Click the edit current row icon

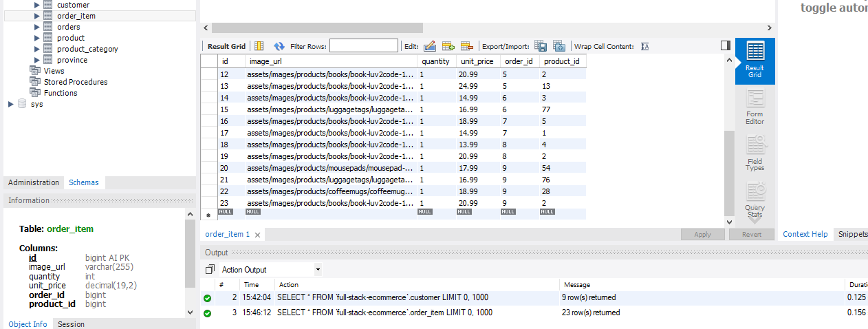coord(430,46)
